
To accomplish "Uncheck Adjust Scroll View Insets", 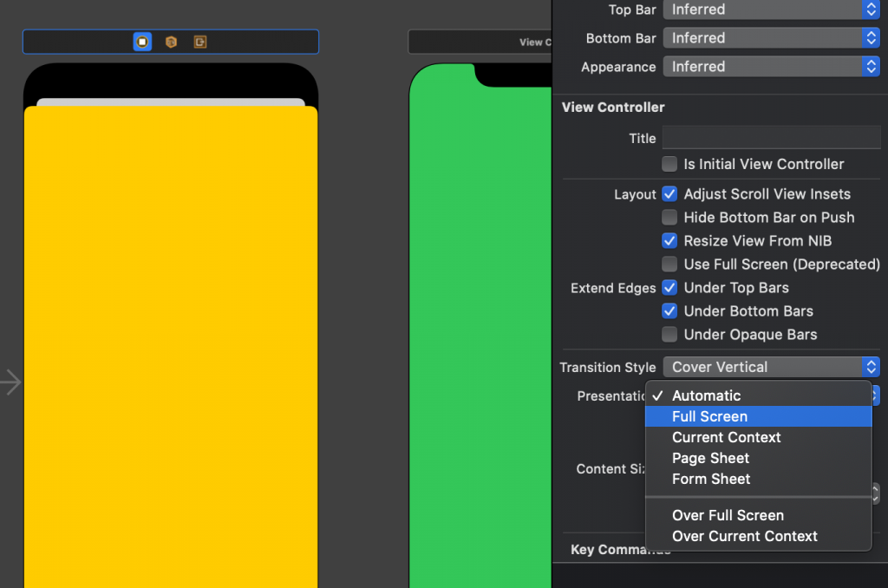I will click(x=669, y=194).
